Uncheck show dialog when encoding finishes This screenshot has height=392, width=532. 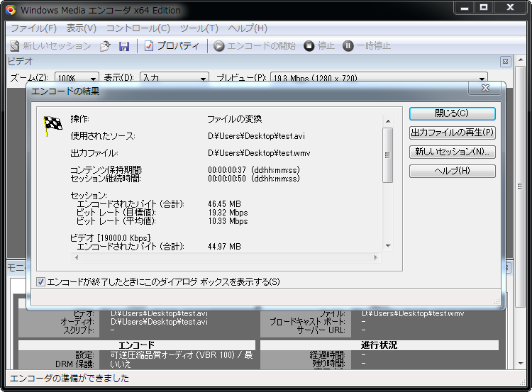click(41, 282)
